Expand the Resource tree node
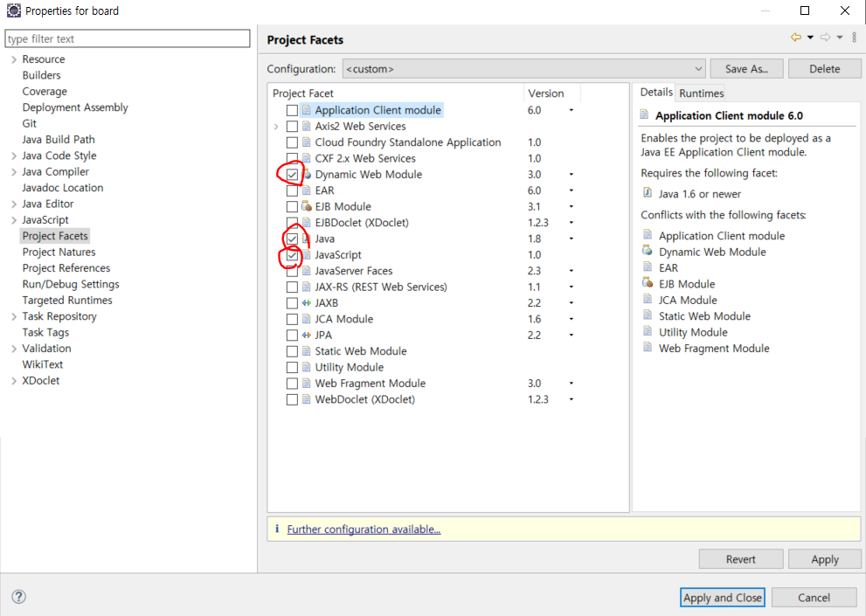This screenshot has height=616, width=866. click(14, 59)
